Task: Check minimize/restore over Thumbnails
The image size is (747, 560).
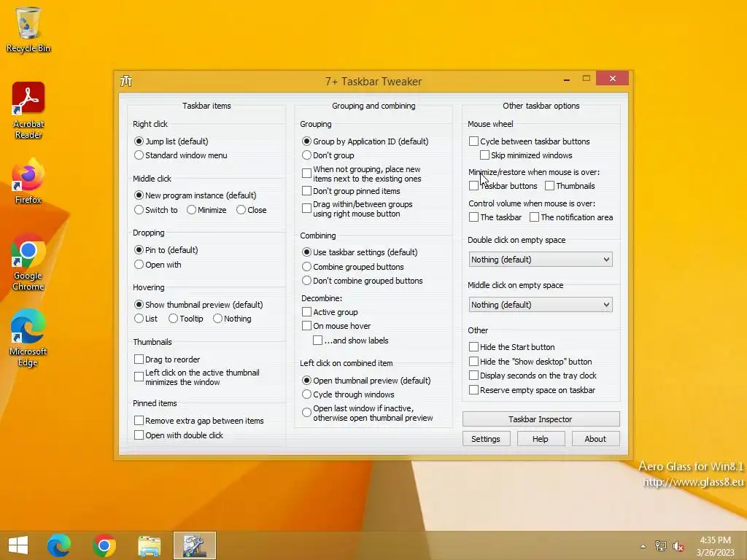Action: [570, 186]
